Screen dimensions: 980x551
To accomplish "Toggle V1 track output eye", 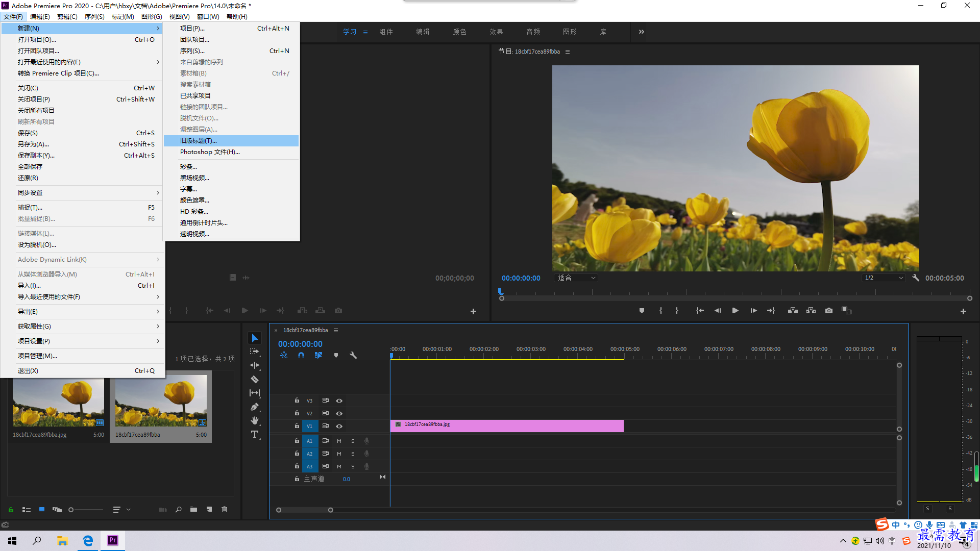I will click(x=339, y=427).
